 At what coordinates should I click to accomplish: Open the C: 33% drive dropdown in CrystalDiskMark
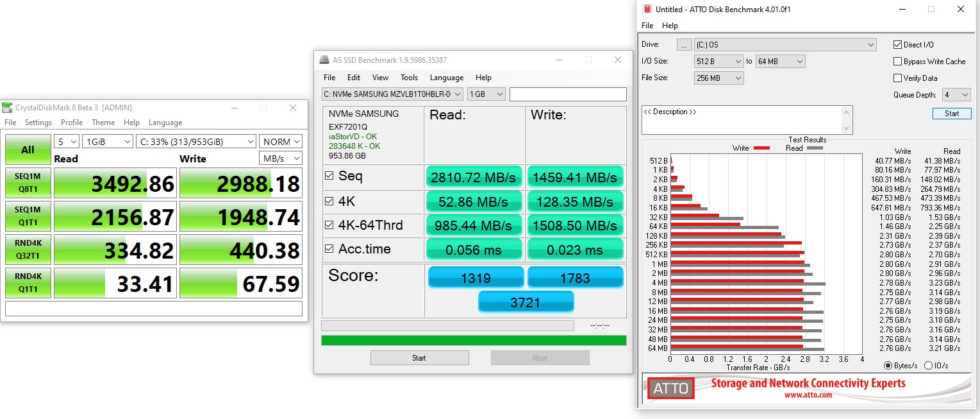(196, 142)
